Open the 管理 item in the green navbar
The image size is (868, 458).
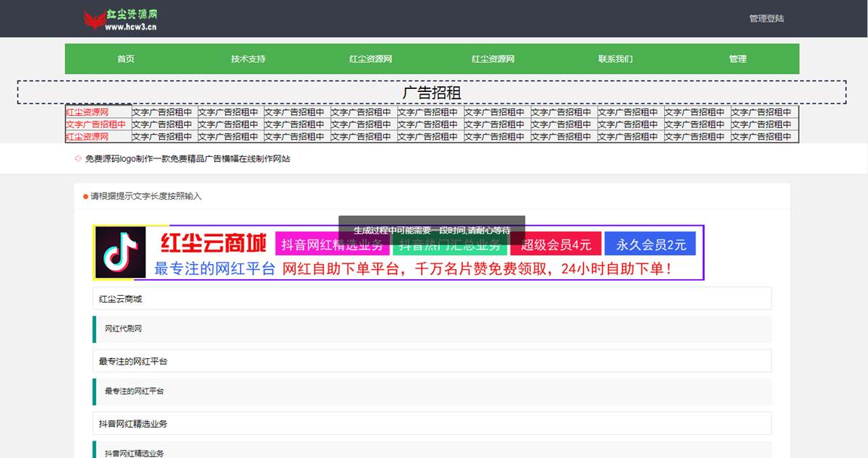tap(738, 59)
